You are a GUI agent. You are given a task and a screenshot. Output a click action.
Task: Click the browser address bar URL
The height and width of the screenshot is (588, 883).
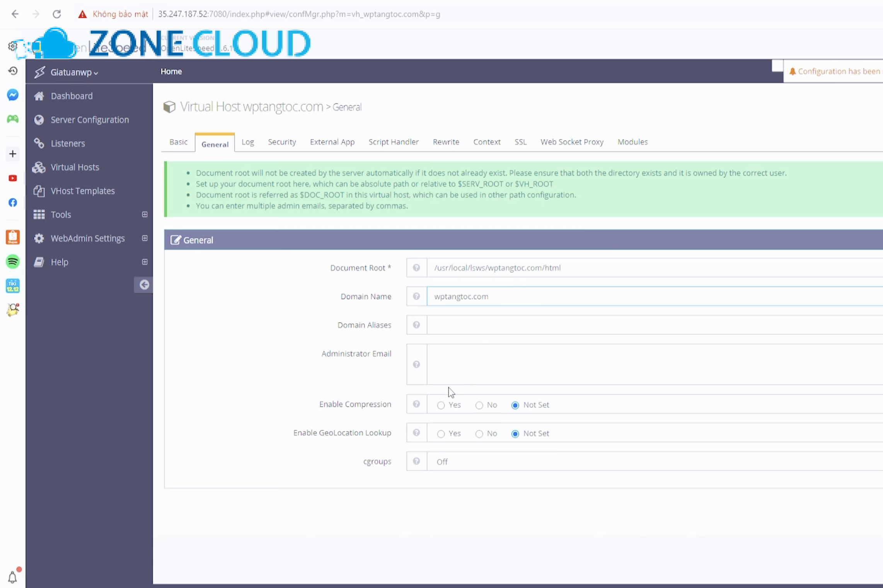tap(299, 14)
